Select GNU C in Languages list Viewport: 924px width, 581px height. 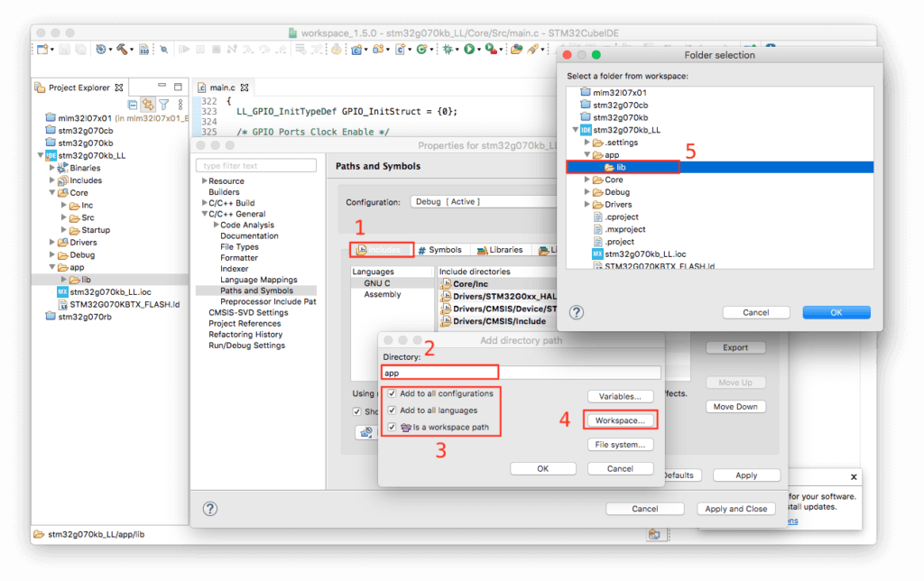(377, 283)
